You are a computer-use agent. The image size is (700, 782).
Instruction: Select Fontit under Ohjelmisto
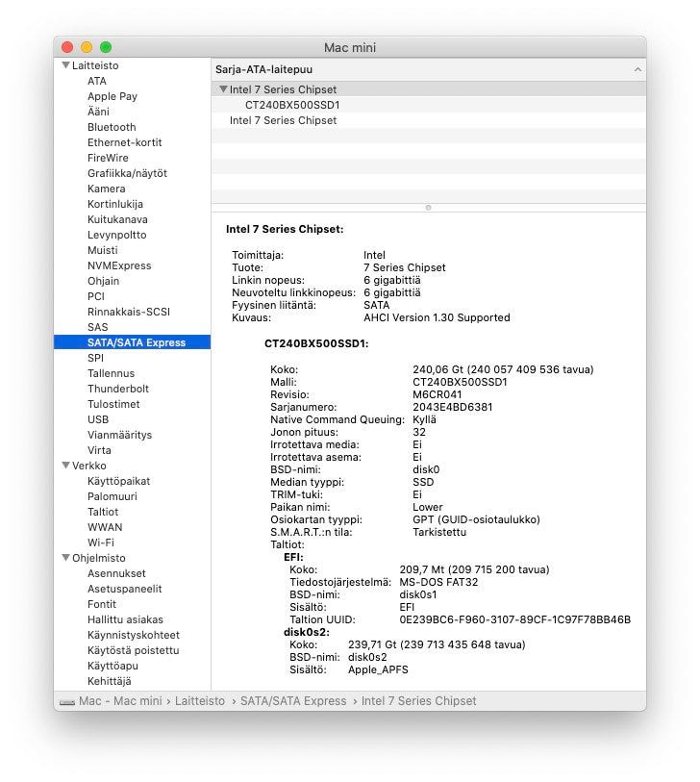(102, 604)
